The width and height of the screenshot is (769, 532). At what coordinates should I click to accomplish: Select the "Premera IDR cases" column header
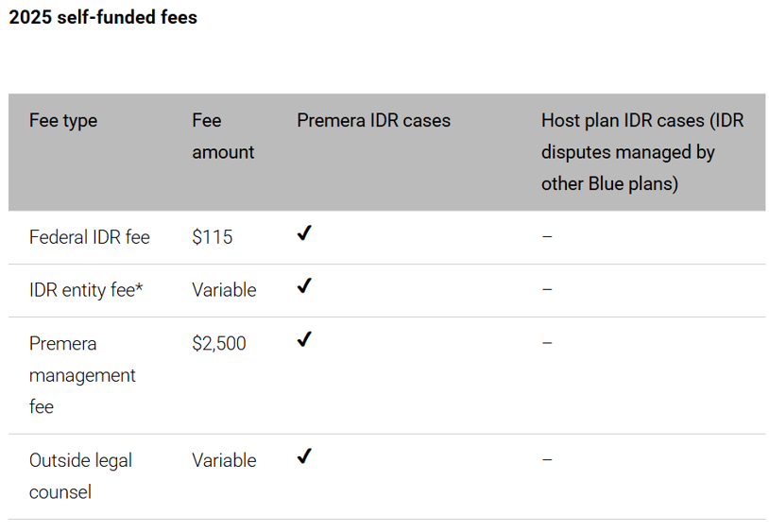pos(373,121)
